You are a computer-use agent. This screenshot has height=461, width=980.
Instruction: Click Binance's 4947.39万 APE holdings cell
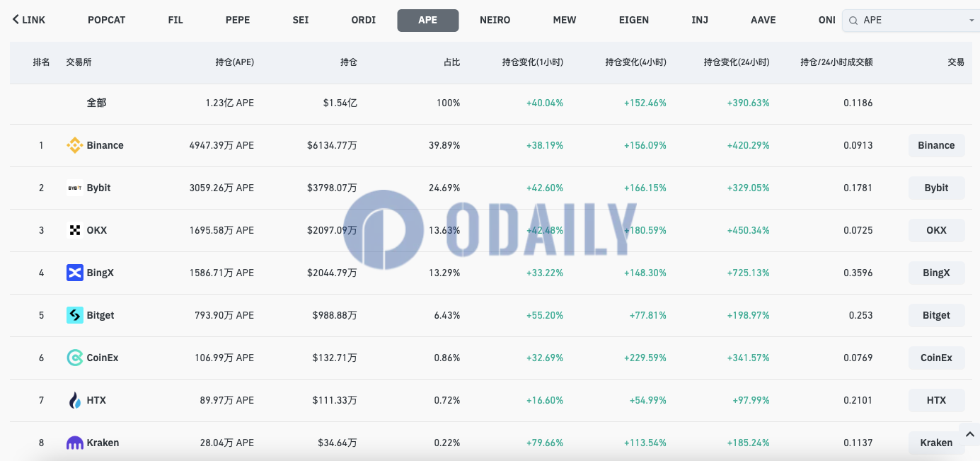tap(221, 145)
